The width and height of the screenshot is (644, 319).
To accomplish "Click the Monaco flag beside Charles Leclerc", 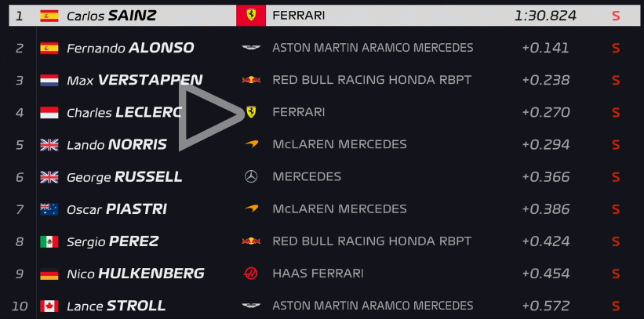I will pyautogui.click(x=49, y=113).
